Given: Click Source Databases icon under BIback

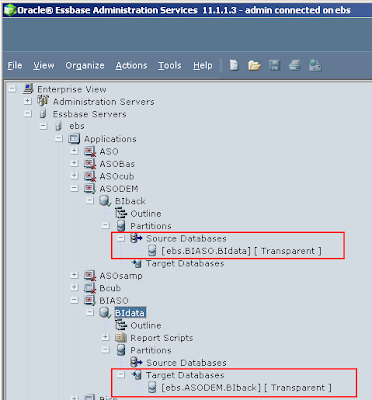Looking at the screenshot, I should [136, 238].
